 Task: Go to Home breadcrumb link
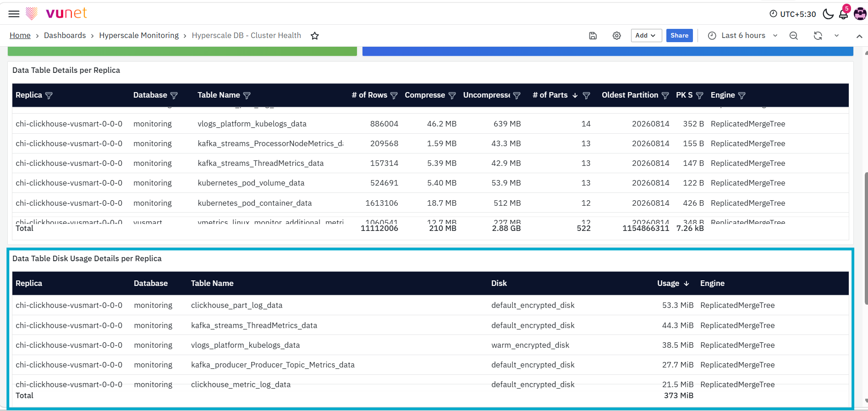[20, 36]
